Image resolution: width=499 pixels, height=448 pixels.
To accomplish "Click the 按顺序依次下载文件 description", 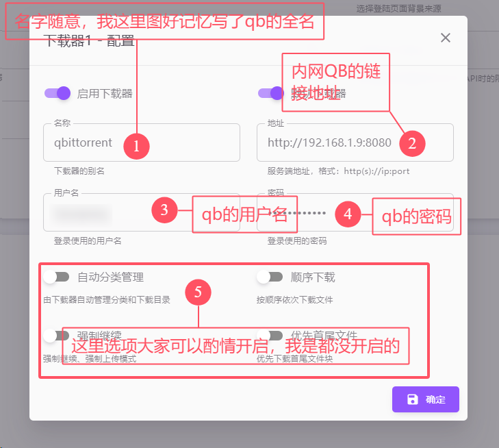I will (x=295, y=299).
